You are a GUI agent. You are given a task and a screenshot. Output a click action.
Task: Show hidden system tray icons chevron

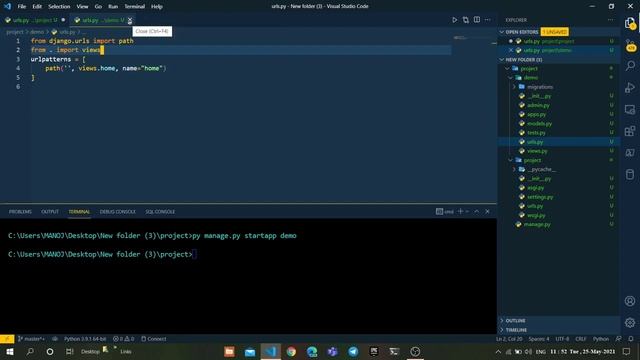click(498, 351)
